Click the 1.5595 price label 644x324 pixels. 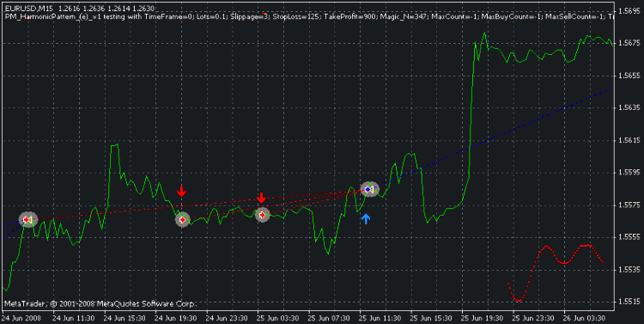[629, 172]
